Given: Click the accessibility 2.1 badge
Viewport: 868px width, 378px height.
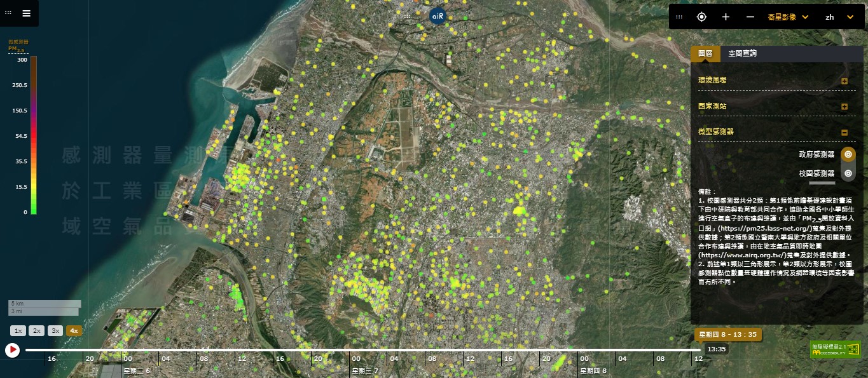Looking at the screenshot, I should pyautogui.click(x=835, y=349).
